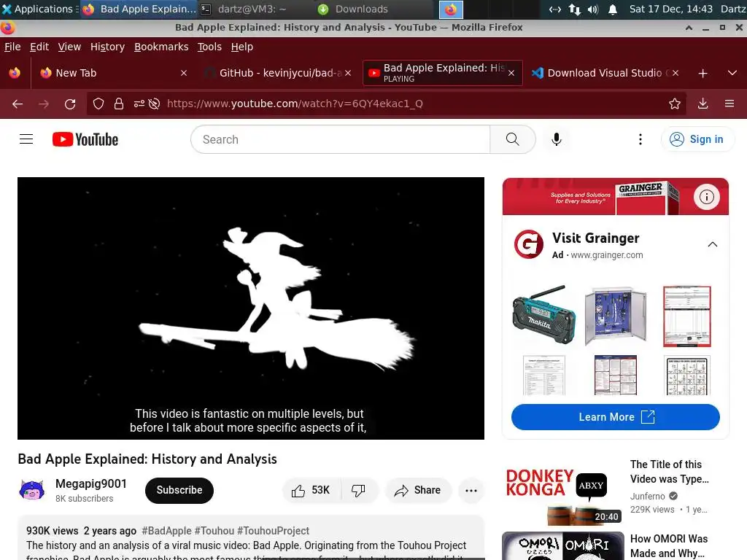
Task: Reload the page in Firefox
Action: [70, 104]
